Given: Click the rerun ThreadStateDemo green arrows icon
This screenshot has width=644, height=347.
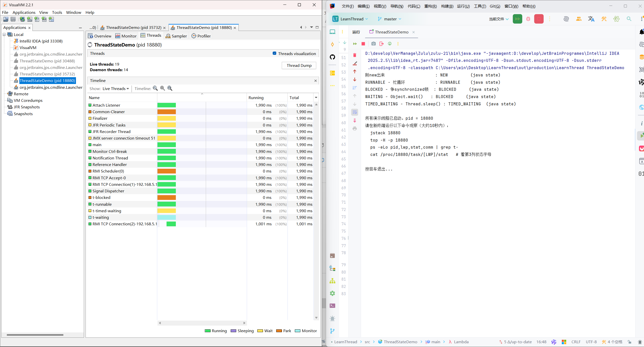Looking at the screenshot, I should (x=355, y=44).
